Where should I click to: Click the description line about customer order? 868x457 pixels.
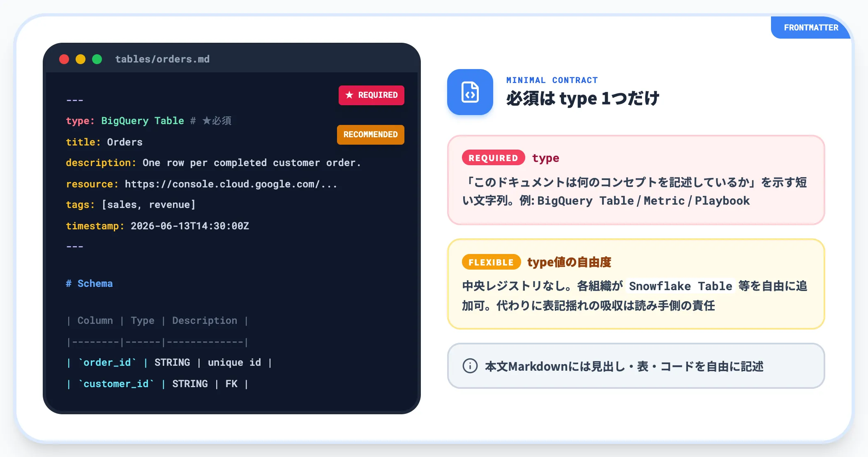pos(213,163)
